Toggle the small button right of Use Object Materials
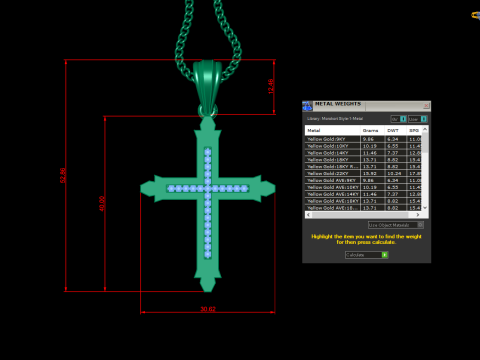The width and height of the screenshot is (480, 360). (x=420, y=225)
